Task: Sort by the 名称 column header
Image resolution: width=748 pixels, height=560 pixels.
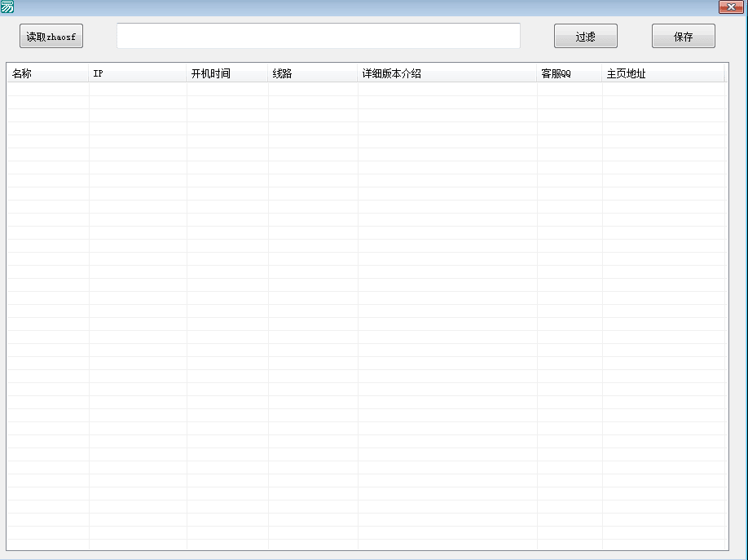Action: pos(47,74)
